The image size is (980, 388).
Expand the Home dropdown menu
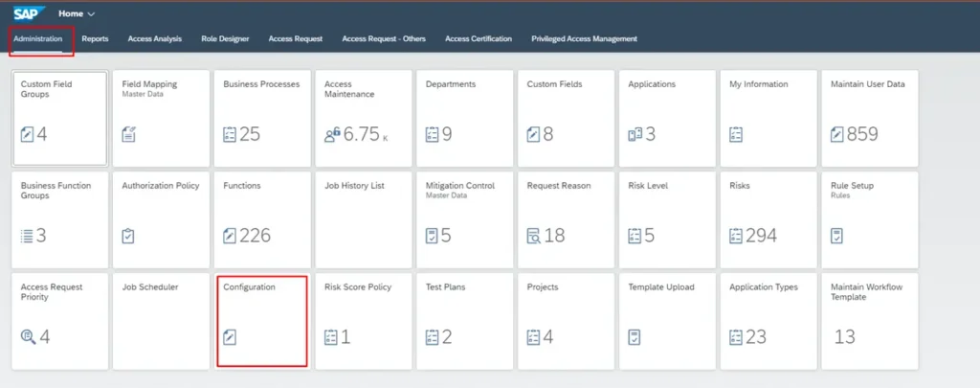(77, 14)
